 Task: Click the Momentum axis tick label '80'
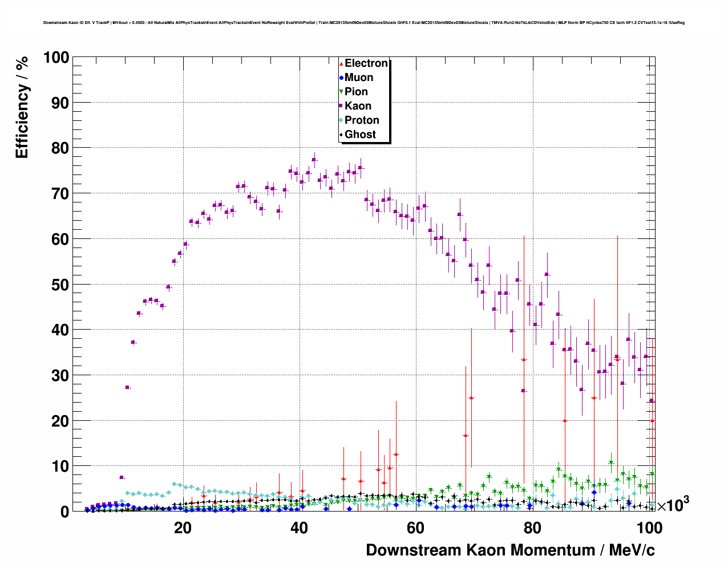[x=532, y=528]
